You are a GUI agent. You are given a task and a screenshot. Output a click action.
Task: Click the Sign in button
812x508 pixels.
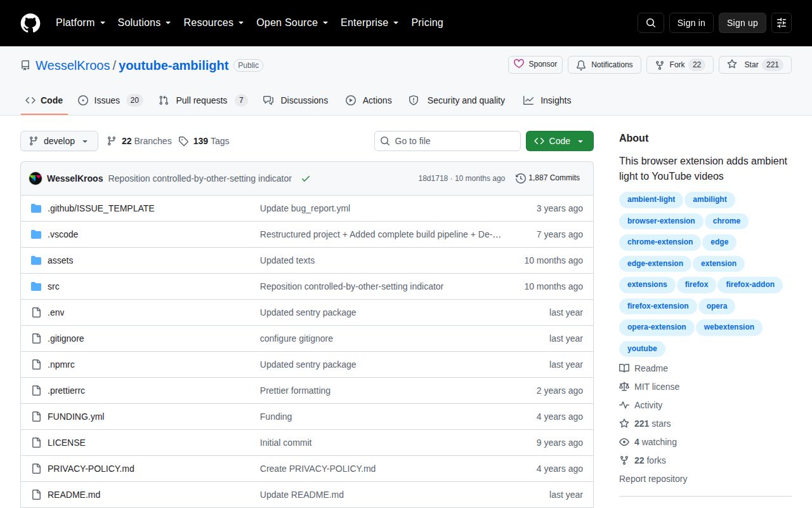[x=691, y=23]
